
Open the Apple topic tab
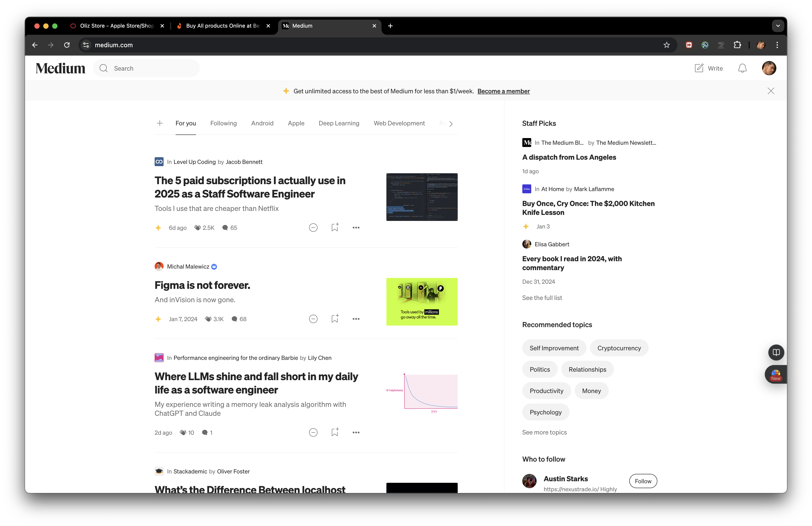pos(296,123)
